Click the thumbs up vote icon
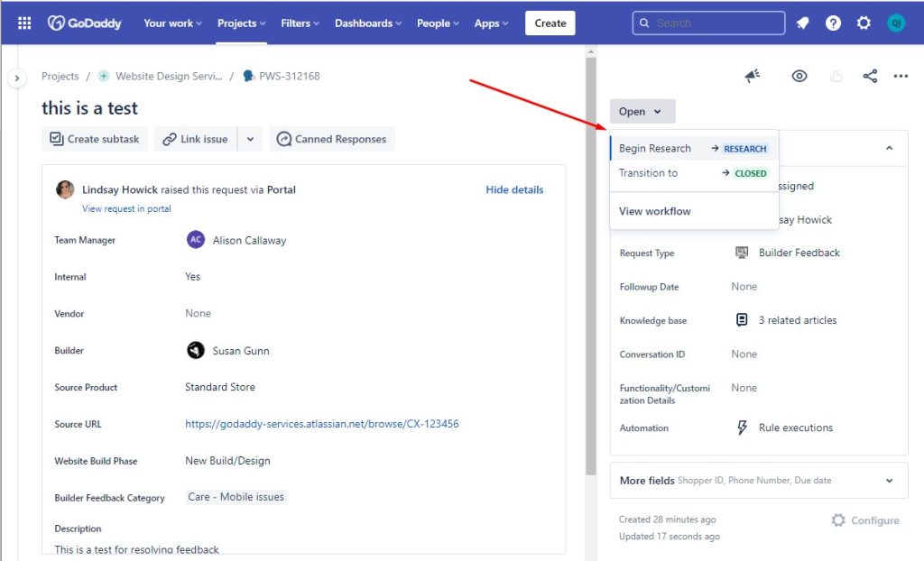 click(x=836, y=76)
